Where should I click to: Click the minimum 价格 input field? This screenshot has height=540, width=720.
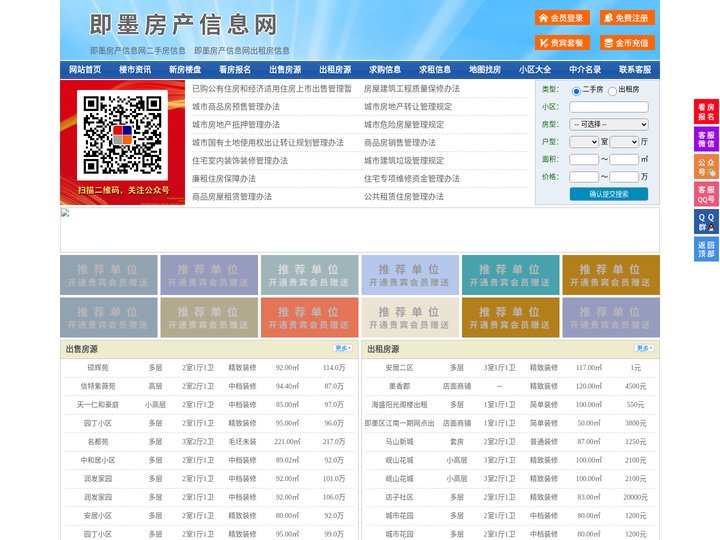point(584,177)
